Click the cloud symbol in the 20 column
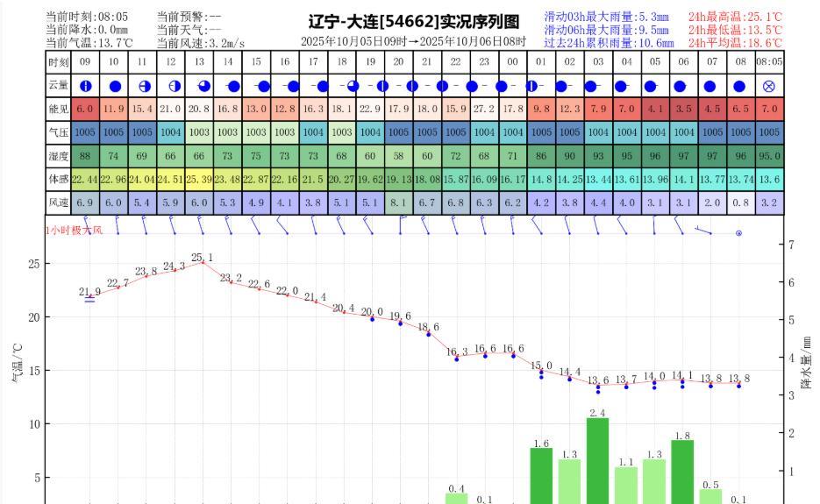 coord(412,86)
